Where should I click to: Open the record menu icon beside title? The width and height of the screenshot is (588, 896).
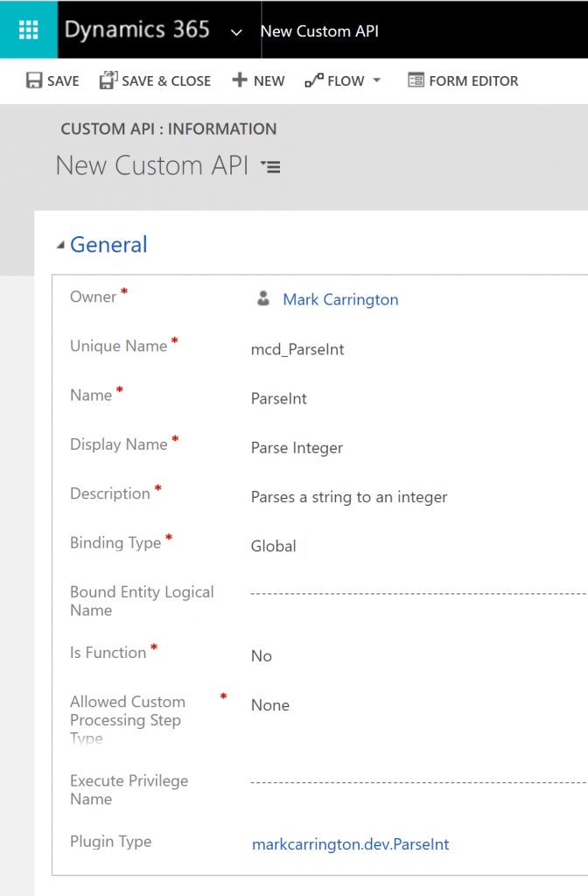point(272,166)
